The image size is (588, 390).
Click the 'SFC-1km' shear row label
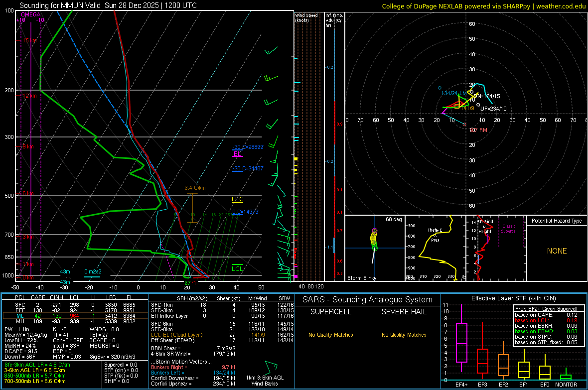pos(161,305)
